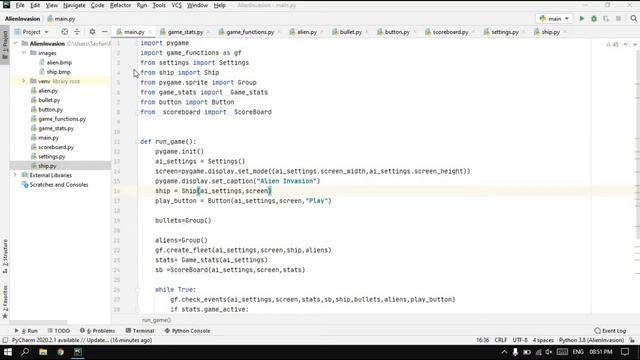This screenshot has height=360, width=640.
Task: Fold the import statements block
Action: pyautogui.click(x=138, y=43)
